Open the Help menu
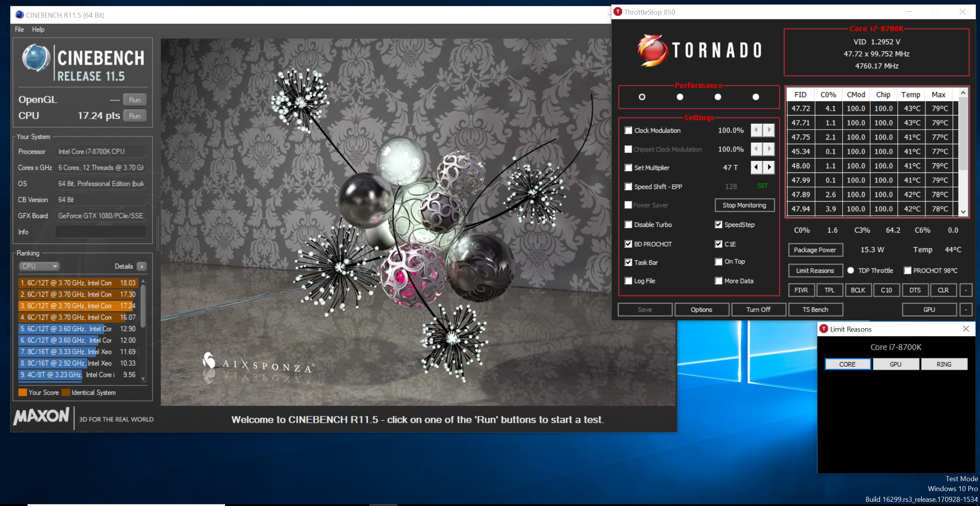 click(38, 29)
